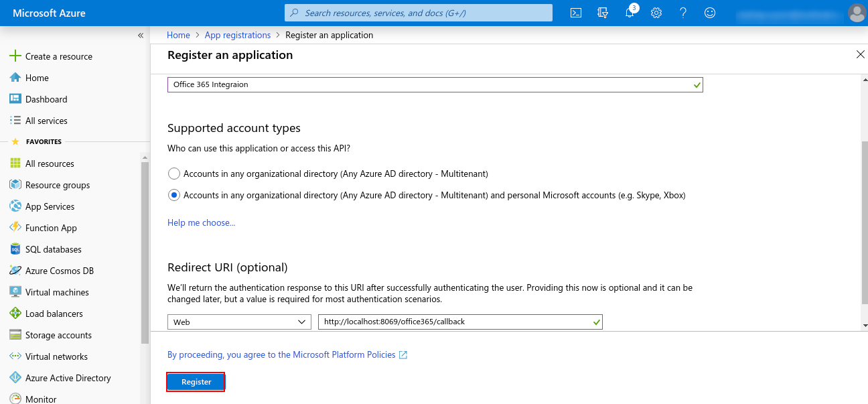Select Multitenant and personal Microsoft accounts option
868x404 pixels.
coord(174,195)
